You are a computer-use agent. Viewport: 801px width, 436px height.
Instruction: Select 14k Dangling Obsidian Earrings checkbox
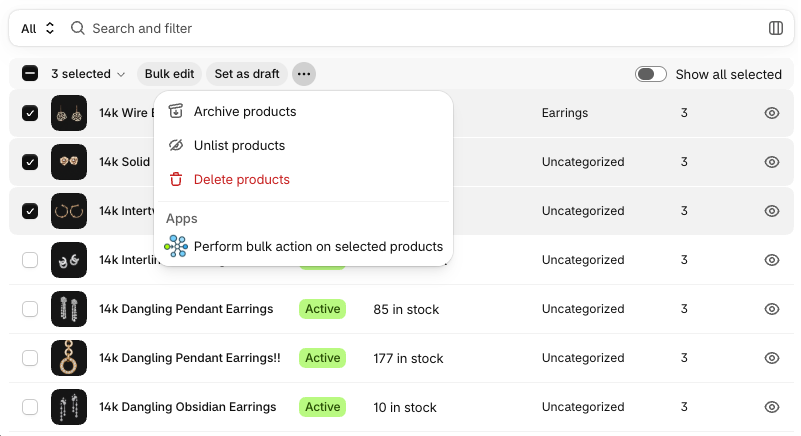pos(30,407)
